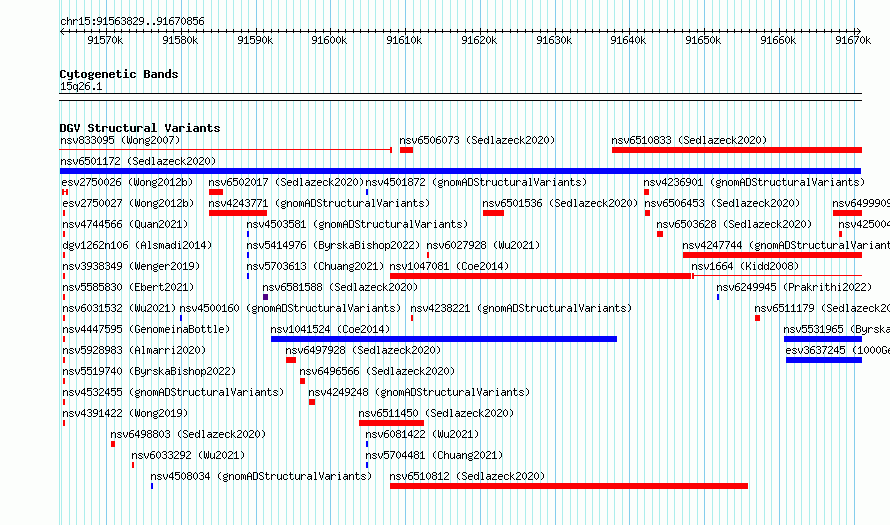Click the nsv6510812 long red bar

click(569, 486)
